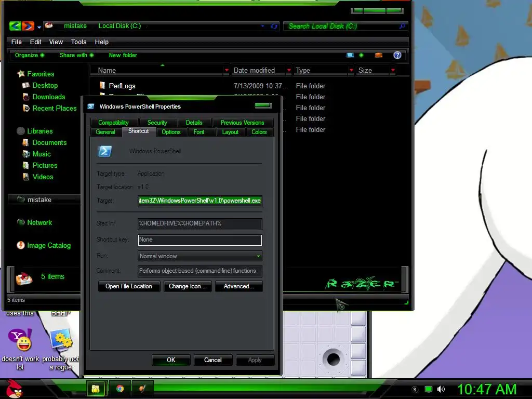The height and width of the screenshot is (399, 532).
Task: Open the Chrome taskbar icon
Action: coord(120,389)
